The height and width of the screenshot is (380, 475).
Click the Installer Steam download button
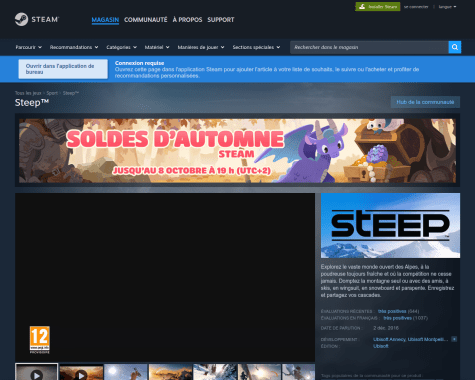coord(378,7)
